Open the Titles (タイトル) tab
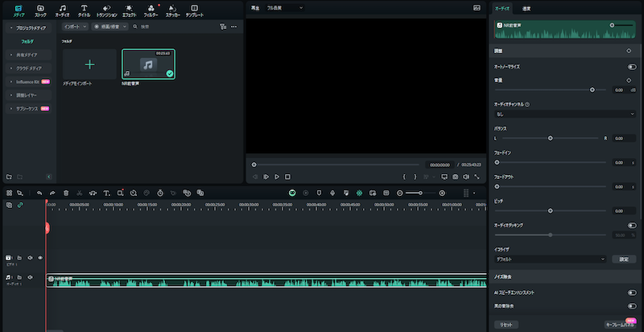This screenshot has width=644, height=332. point(84,10)
